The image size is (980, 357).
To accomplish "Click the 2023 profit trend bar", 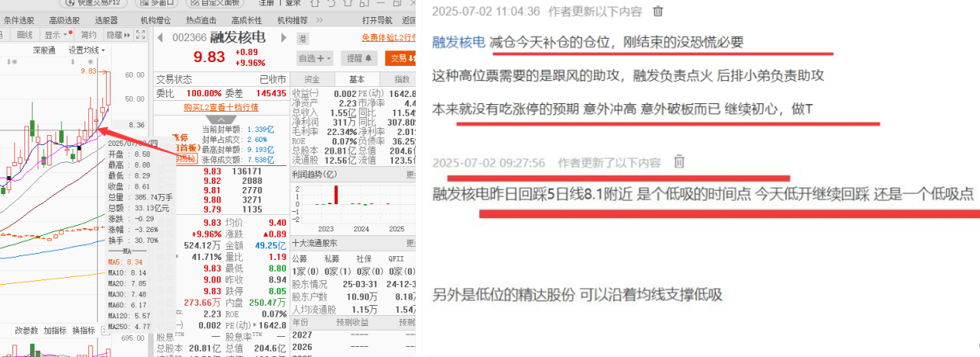I will pos(336,195).
